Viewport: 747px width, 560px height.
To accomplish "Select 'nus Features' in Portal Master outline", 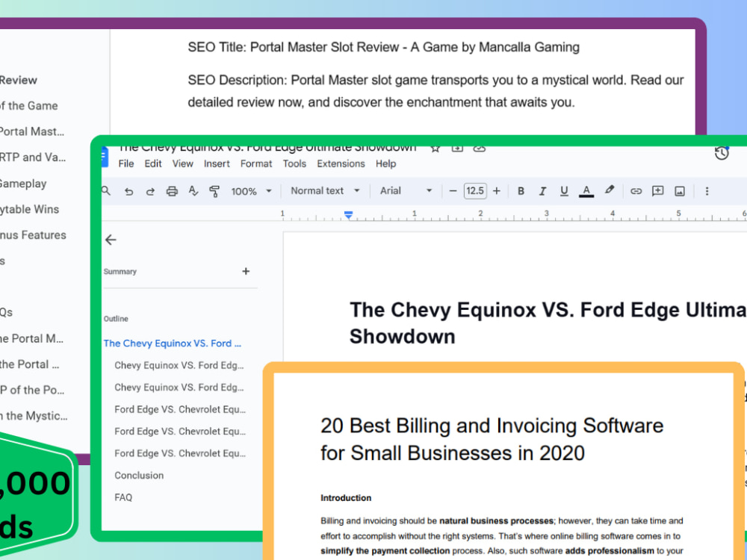I will pos(33,234).
